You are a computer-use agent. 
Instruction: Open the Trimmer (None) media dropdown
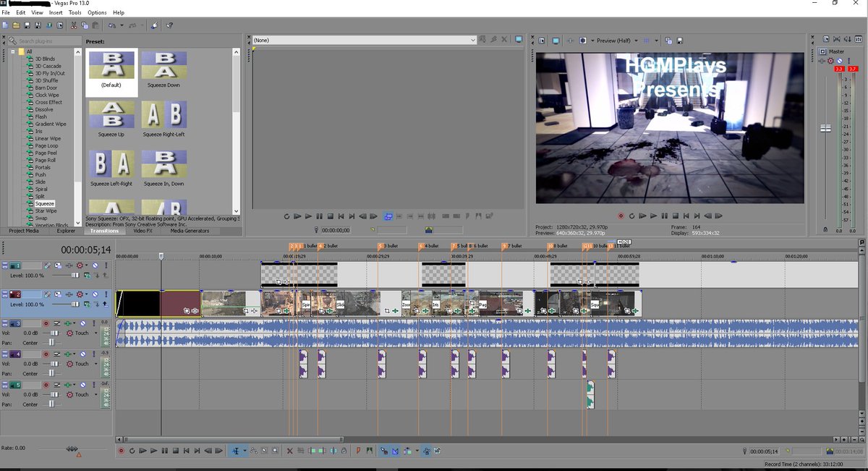[x=473, y=41]
